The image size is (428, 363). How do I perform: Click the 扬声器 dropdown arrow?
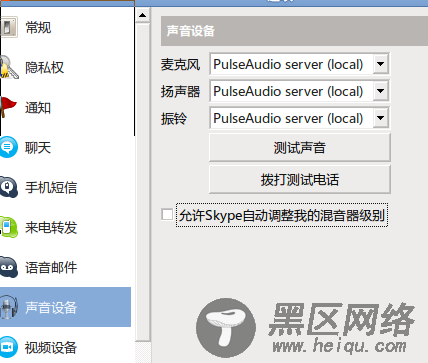[x=380, y=91]
